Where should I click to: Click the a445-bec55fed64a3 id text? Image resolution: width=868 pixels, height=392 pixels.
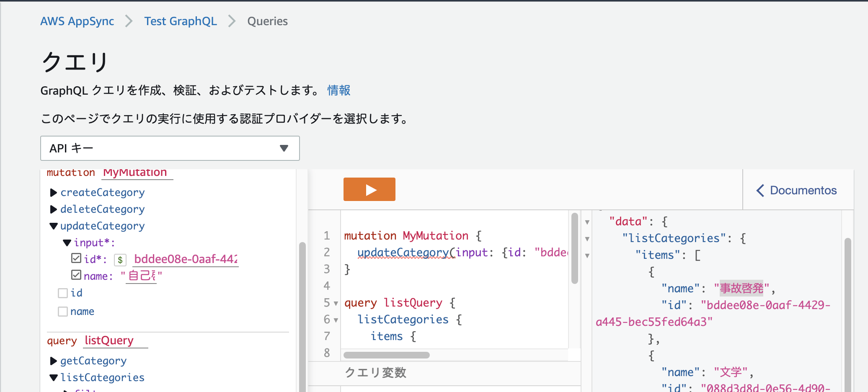(654, 322)
